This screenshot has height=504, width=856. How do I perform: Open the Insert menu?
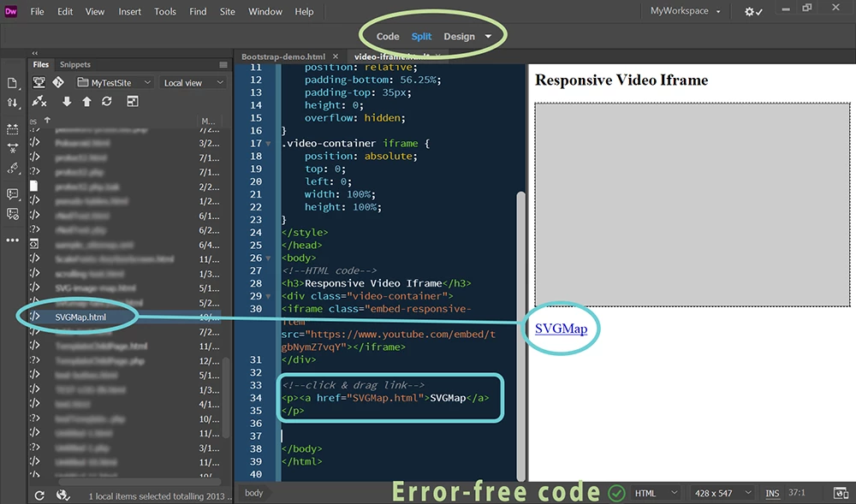click(x=129, y=11)
